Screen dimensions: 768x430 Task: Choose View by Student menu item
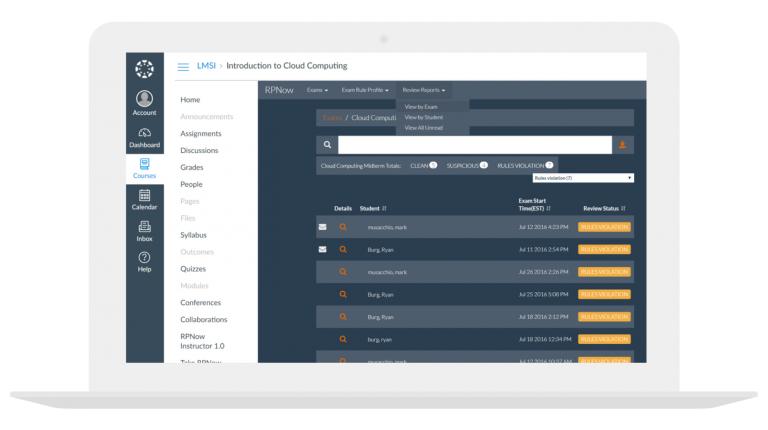tap(424, 118)
